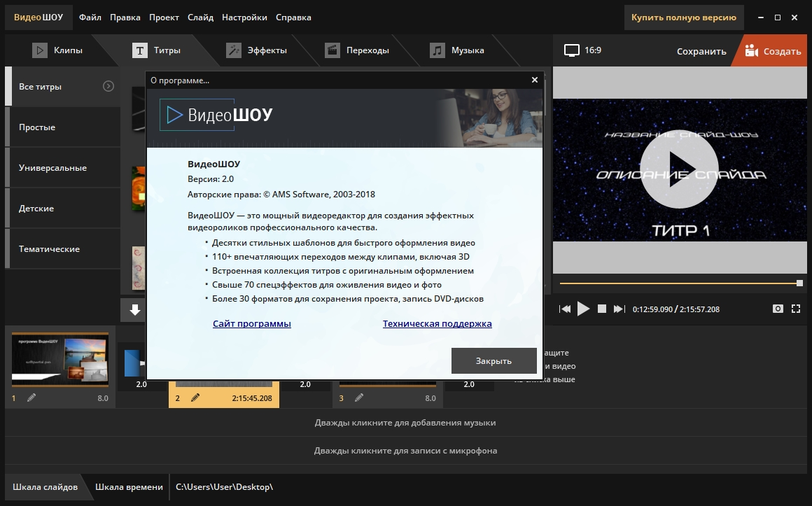Switch to the Эффекты tab
This screenshot has height=506, width=812.
coord(256,50)
